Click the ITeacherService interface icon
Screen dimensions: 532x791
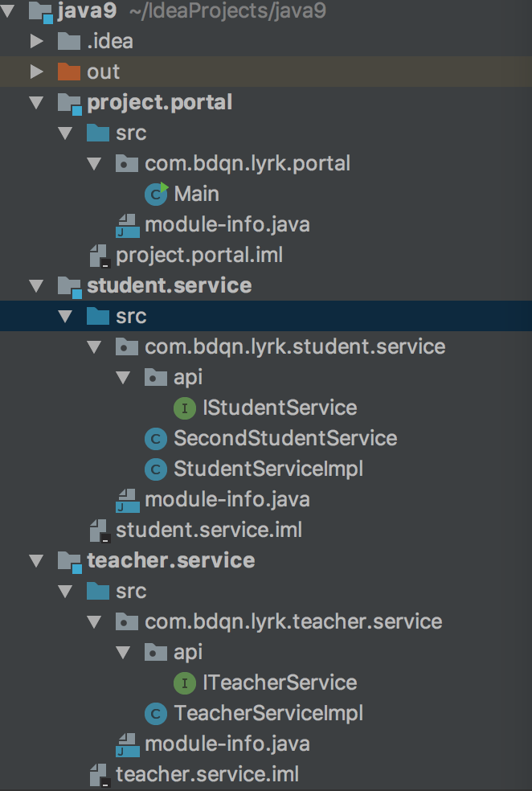pos(185,683)
